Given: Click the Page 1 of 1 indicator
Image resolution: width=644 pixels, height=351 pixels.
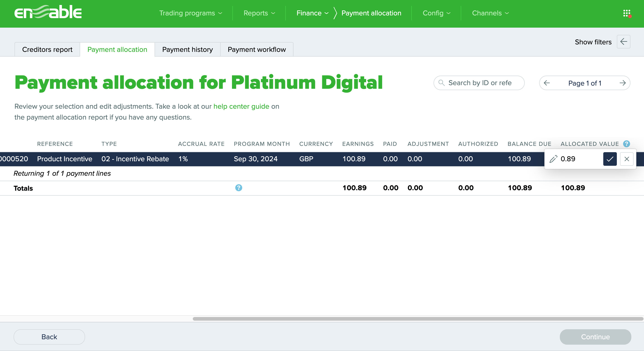Looking at the screenshot, I should click(x=584, y=83).
